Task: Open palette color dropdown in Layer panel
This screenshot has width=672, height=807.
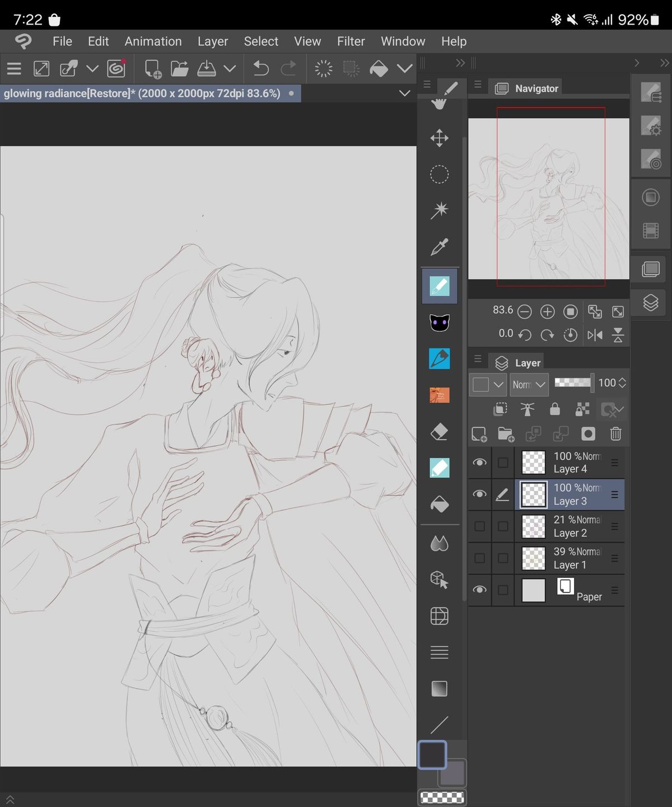Action: 488,385
